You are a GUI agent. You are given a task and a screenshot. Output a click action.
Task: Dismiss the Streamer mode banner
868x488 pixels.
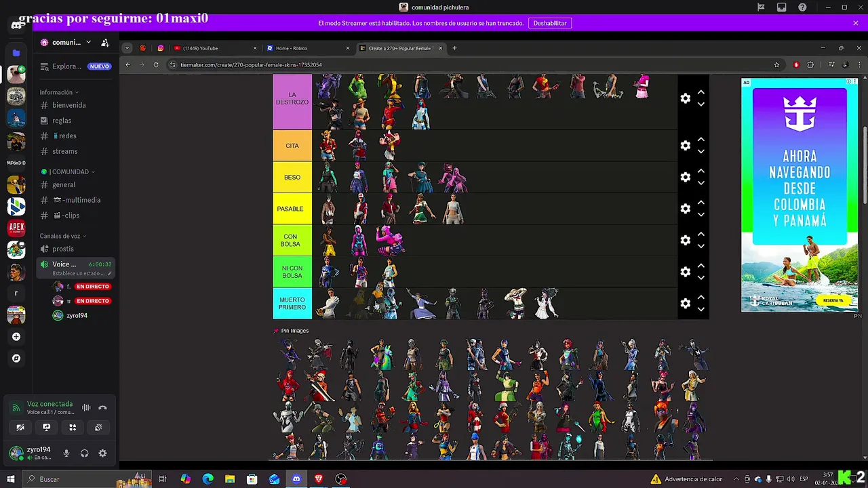tap(856, 23)
